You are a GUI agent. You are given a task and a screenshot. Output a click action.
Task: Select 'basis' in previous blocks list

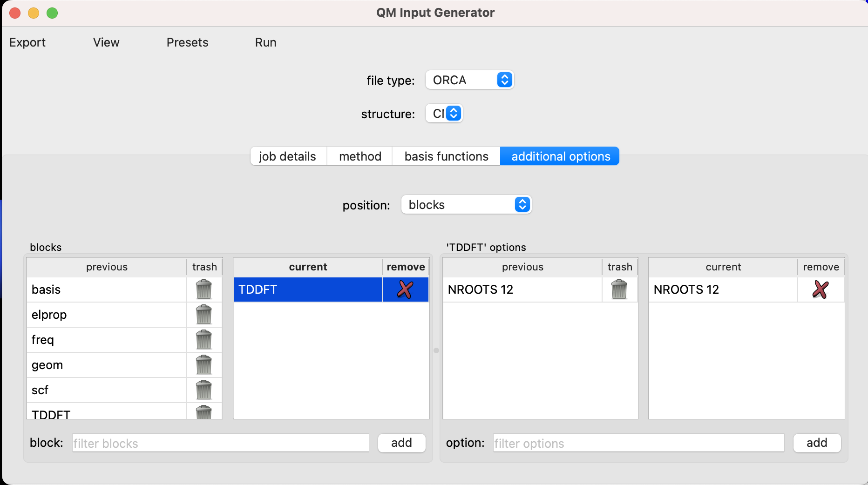pos(107,290)
